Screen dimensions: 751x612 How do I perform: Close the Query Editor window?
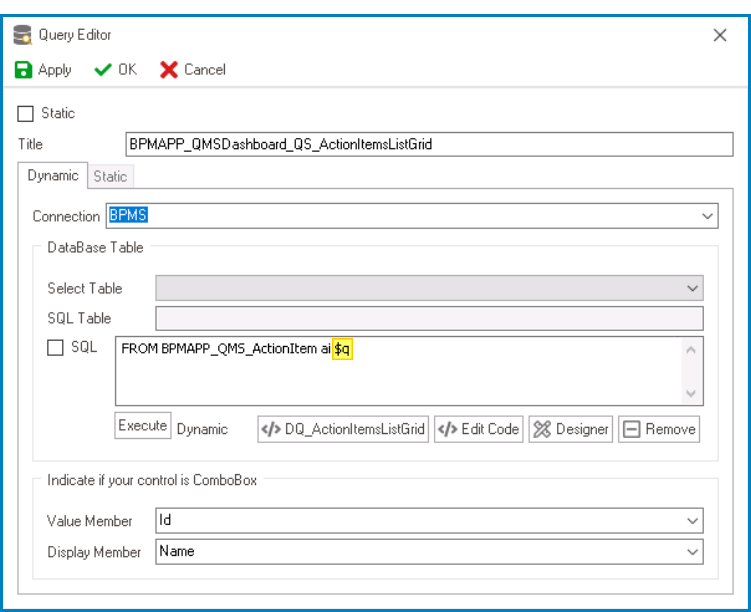pyautogui.click(x=720, y=35)
